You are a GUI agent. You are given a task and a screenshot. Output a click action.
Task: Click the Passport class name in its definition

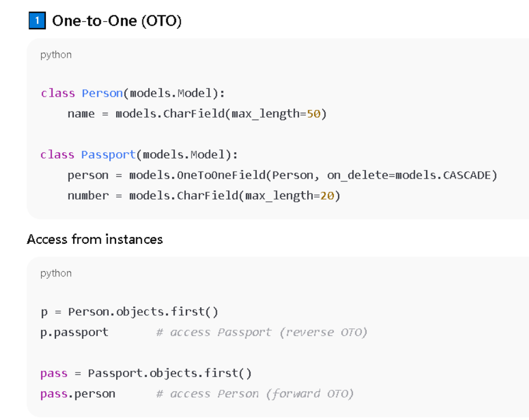[x=109, y=155]
